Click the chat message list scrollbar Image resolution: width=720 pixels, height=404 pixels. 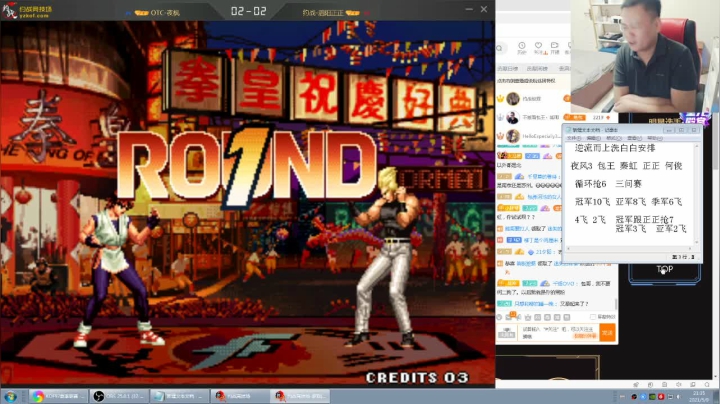point(616,304)
